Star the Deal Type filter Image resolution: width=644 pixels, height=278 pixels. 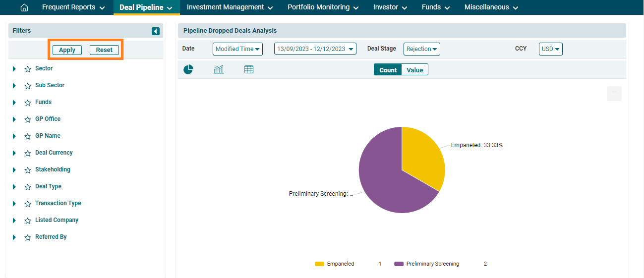click(x=28, y=187)
